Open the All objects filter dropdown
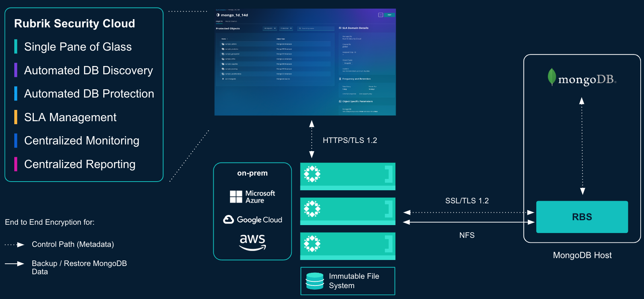644x299 pixels. (270, 29)
